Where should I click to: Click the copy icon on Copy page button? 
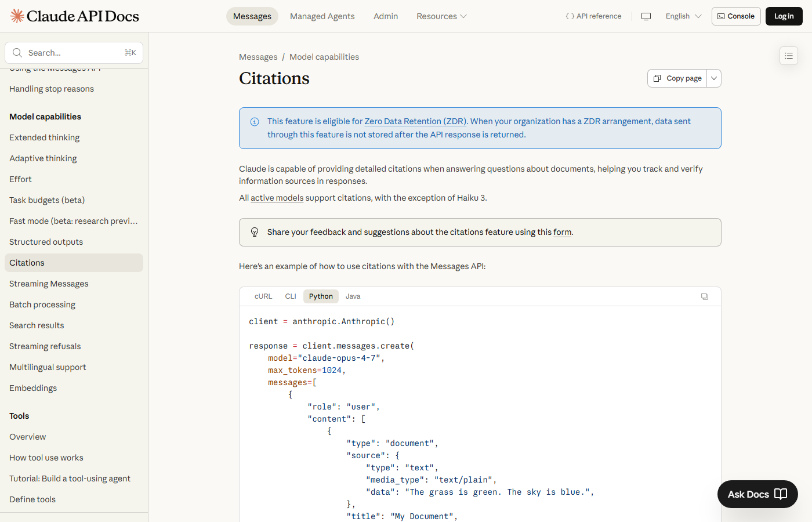coord(657,78)
